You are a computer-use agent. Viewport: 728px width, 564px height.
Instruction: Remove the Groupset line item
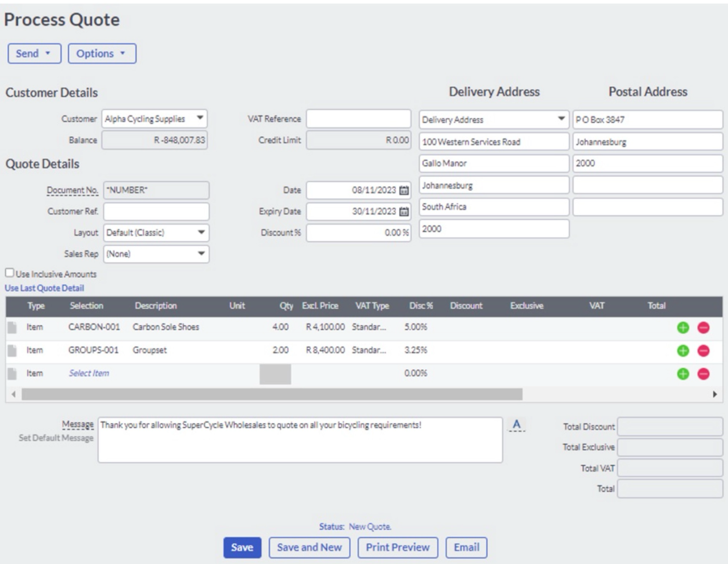pyautogui.click(x=703, y=350)
